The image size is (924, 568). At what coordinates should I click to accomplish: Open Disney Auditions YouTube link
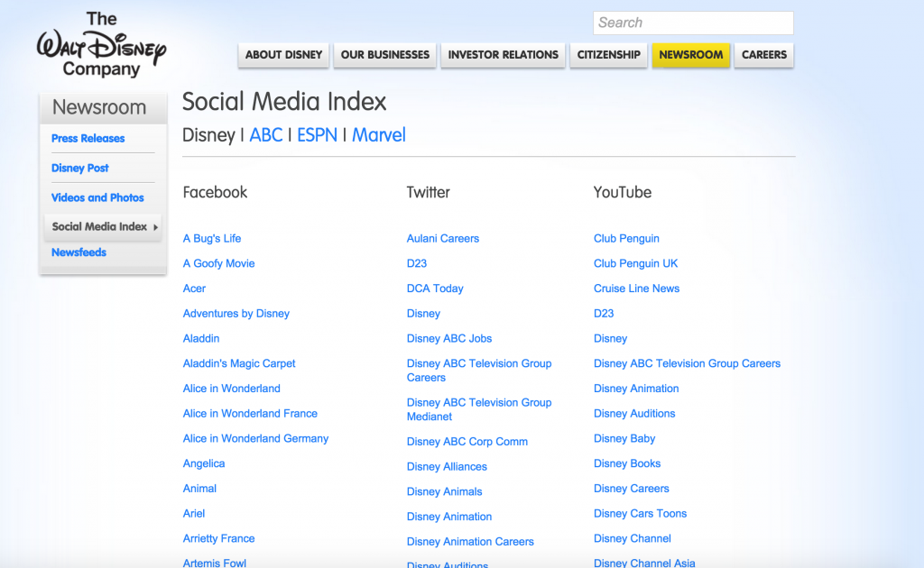point(634,414)
